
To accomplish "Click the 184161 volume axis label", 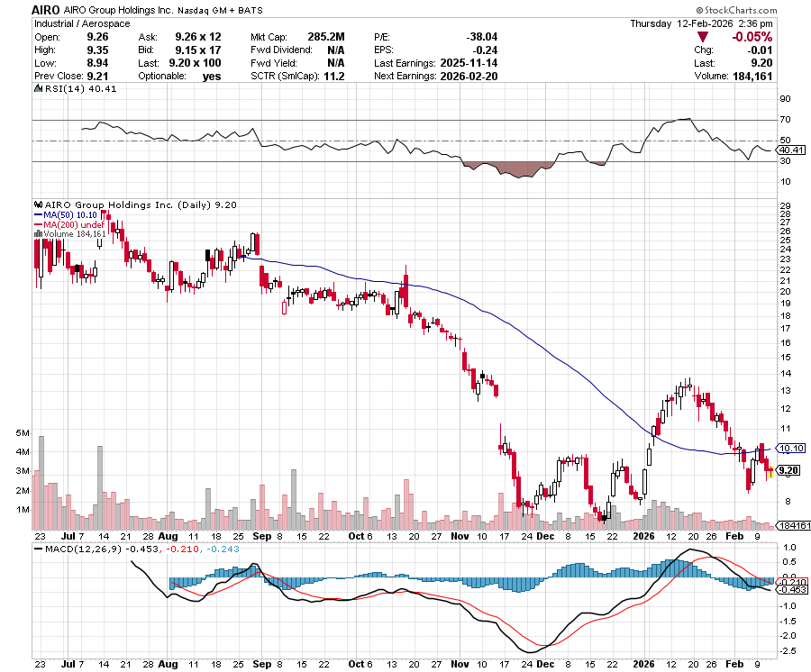I will (795, 525).
